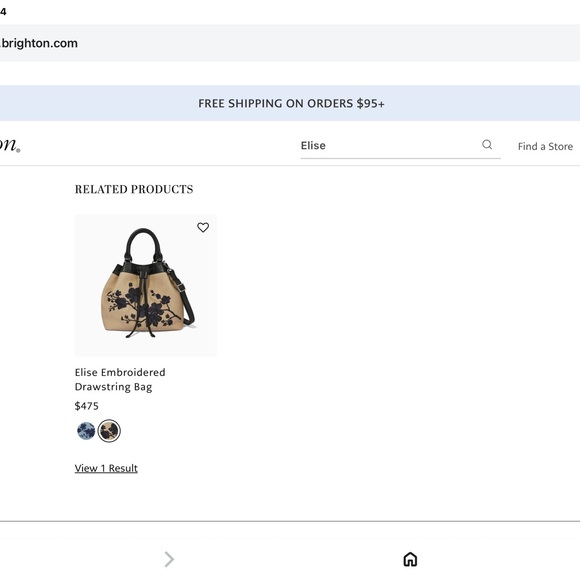Open the Find a Store link

[x=545, y=146]
